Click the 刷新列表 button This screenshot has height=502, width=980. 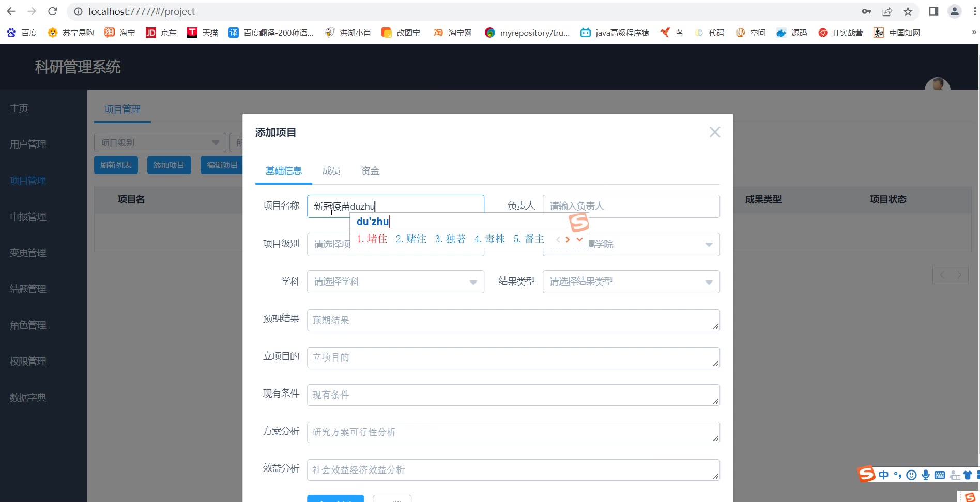[x=116, y=165]
